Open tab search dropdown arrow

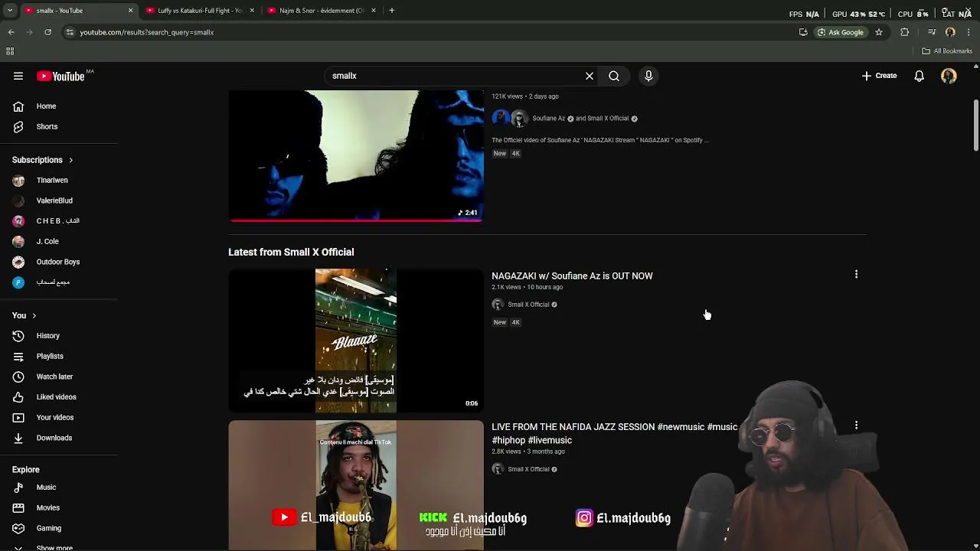tap(10, 11)
